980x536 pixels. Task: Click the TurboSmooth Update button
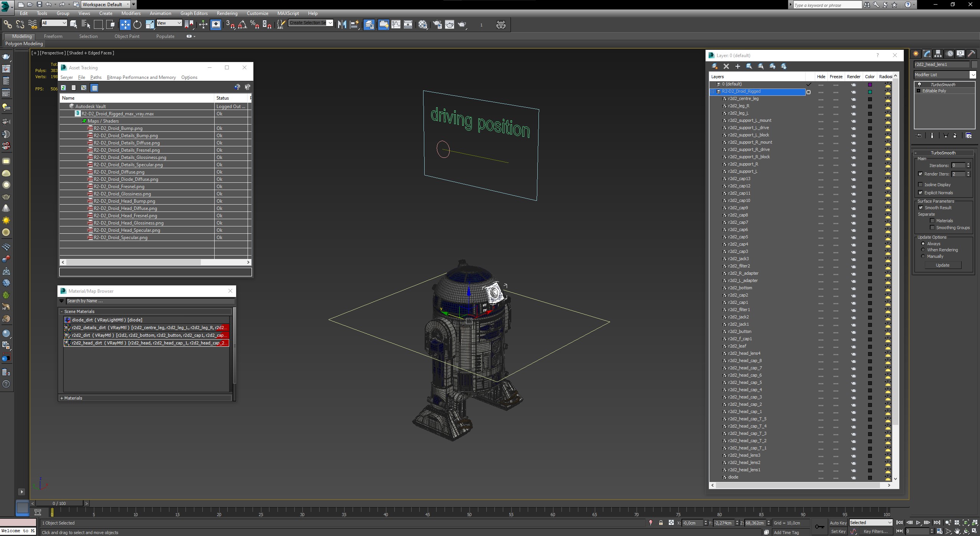[x=943, y=265]
